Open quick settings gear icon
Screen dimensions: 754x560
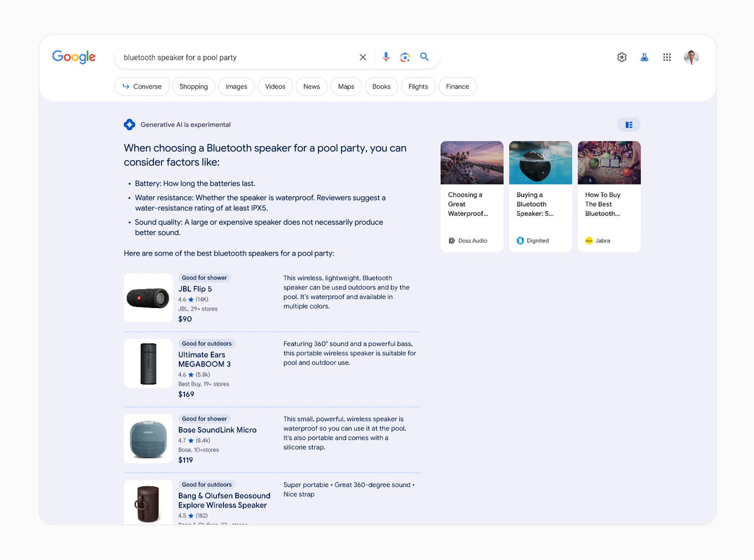[622, 57]
